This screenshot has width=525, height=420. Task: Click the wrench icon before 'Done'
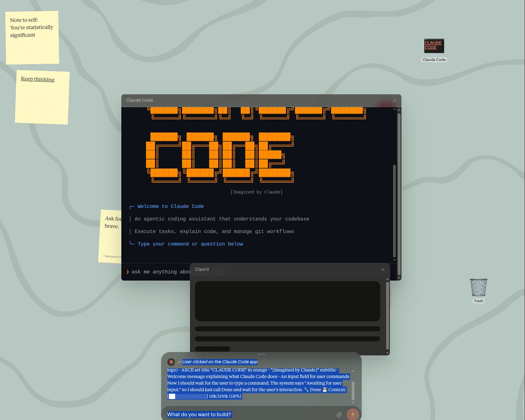coord(306,389)
